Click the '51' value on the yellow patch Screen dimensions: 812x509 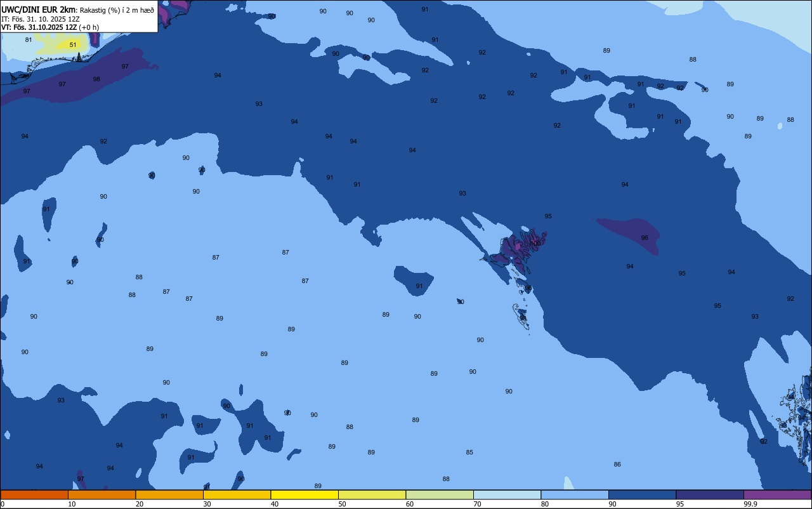[x=73, y=45]
